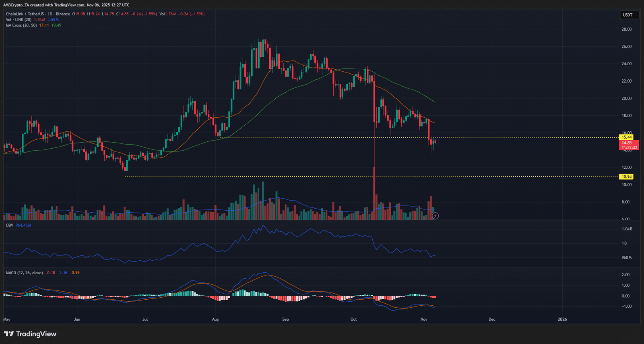Click the Aug label on time axis
This screenshot has height=344, width=644.
pyautogui.click(x=215, y=319)
